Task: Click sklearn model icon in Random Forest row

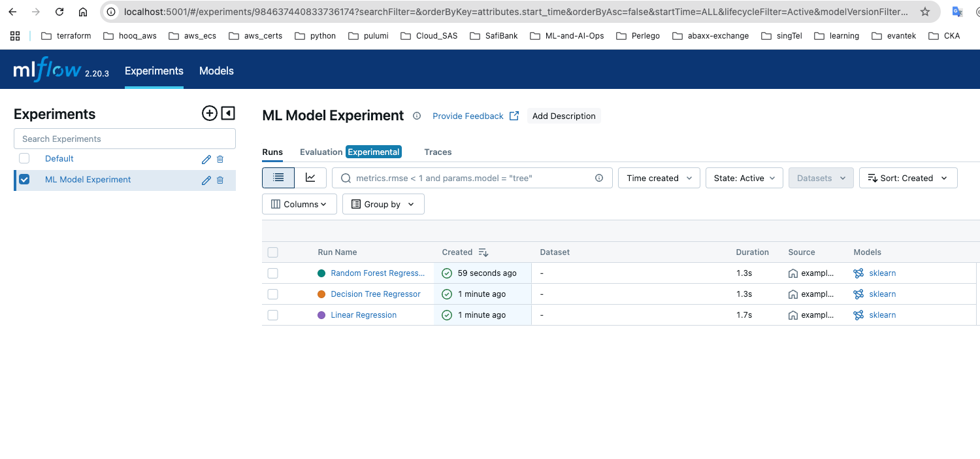Action: 858,273
